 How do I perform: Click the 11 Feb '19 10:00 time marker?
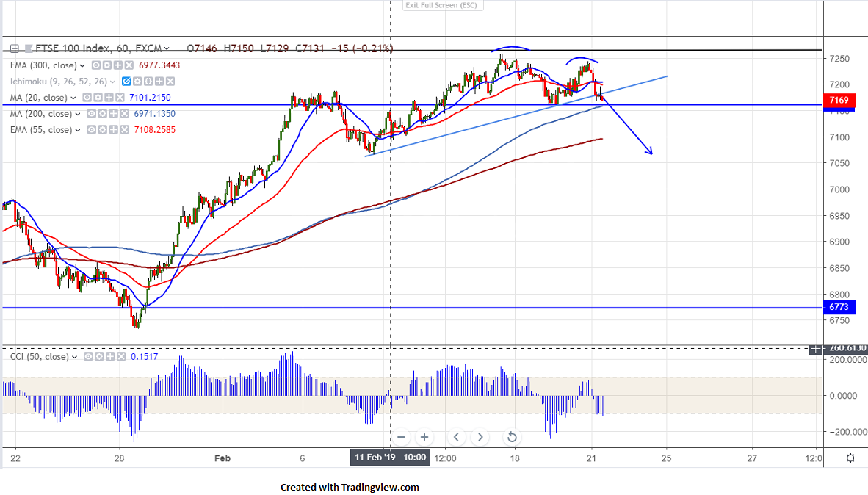pos(390,458)
